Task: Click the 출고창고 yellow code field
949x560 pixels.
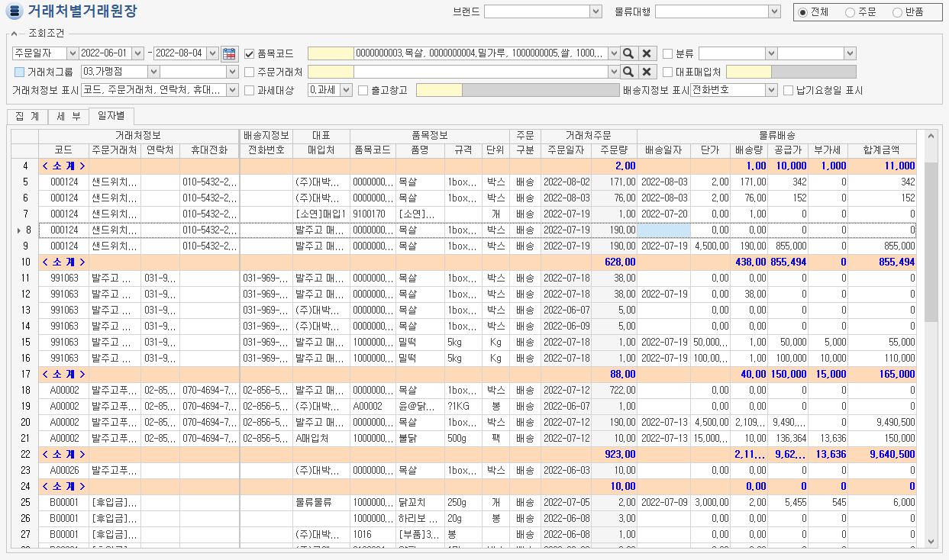Action: coord(439,90)
